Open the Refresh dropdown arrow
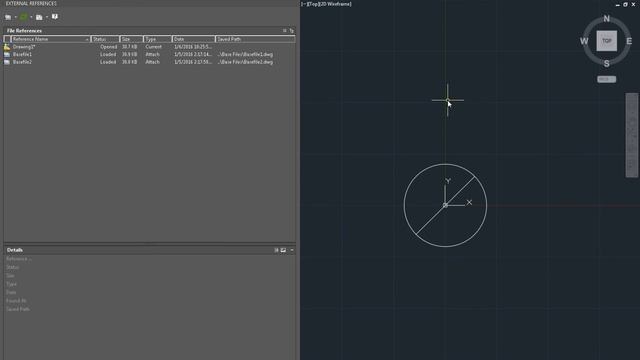The image size is (640, 360). [31, 17]
